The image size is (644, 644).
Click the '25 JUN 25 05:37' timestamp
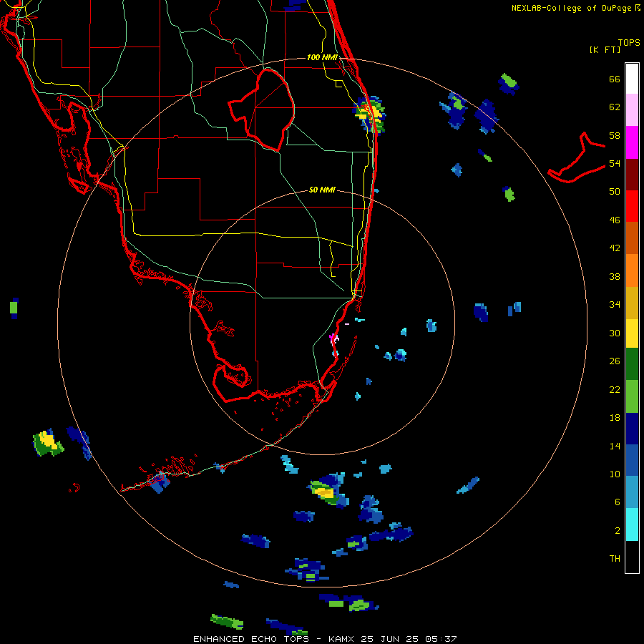(x=409, y=639)
